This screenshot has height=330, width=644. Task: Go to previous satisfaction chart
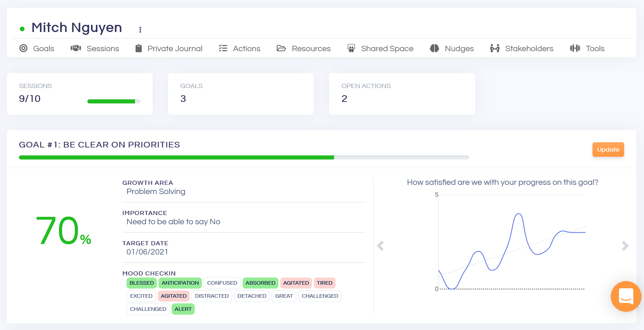pos(380,246)
